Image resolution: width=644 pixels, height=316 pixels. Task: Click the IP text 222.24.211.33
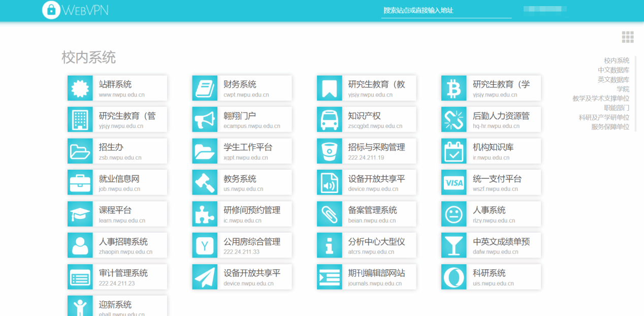coord(242,252)
